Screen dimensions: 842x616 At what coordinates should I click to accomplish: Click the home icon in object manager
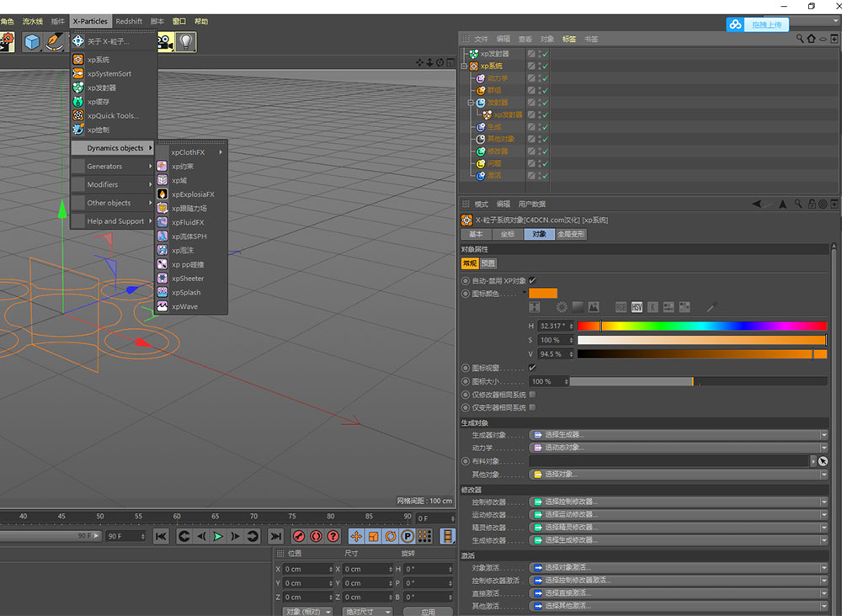(812, 39)
